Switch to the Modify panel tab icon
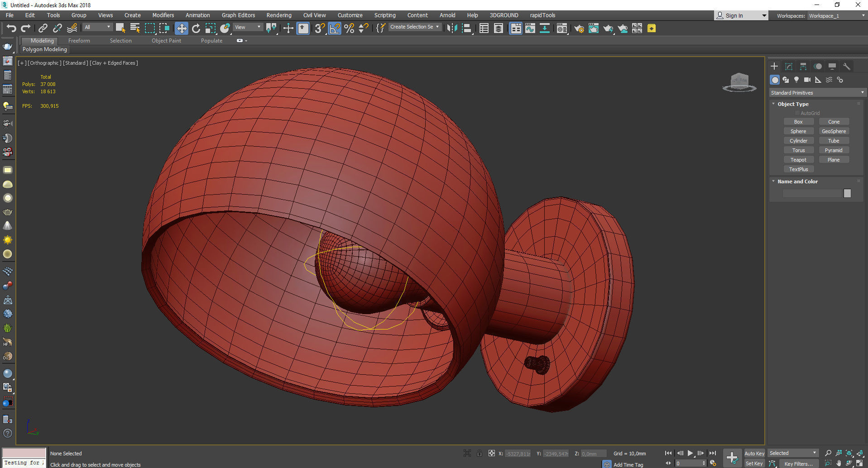868x468 pixels. (x=788, y=66)
